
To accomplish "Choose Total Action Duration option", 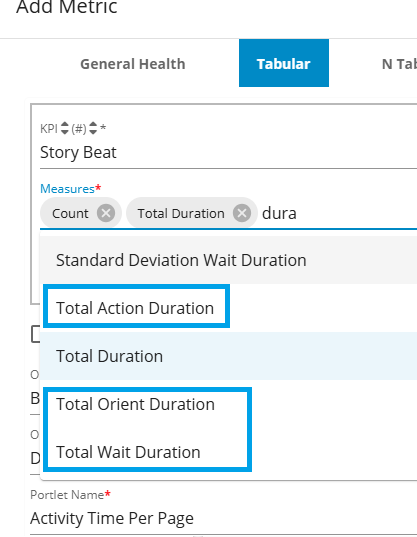I will point(229,308).
